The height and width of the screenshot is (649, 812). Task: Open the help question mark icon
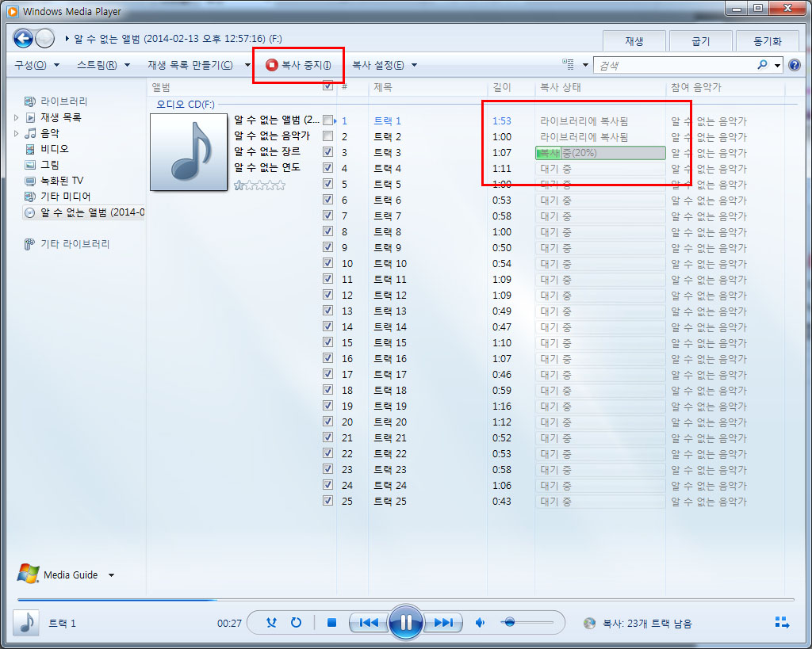tap(794, 65)
